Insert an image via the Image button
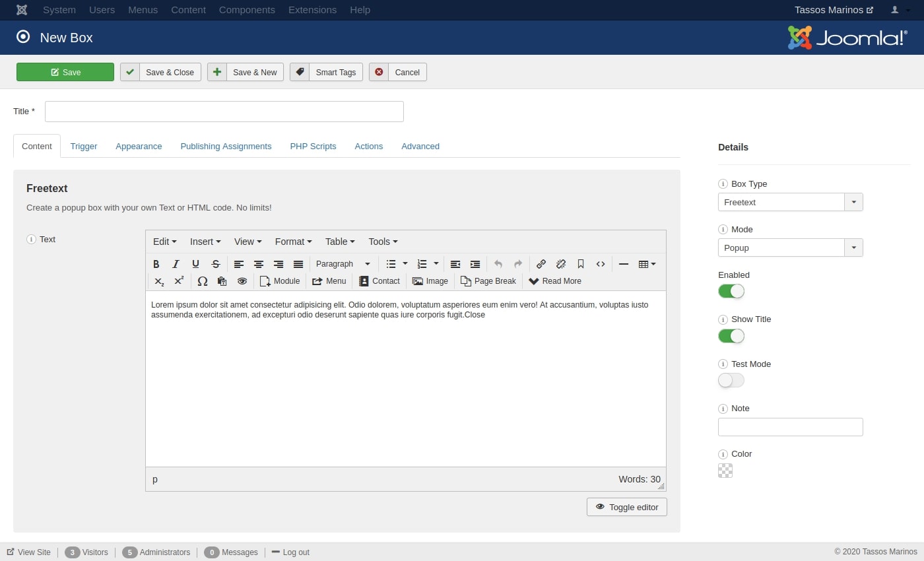924x561 pixels. [430, 280]
